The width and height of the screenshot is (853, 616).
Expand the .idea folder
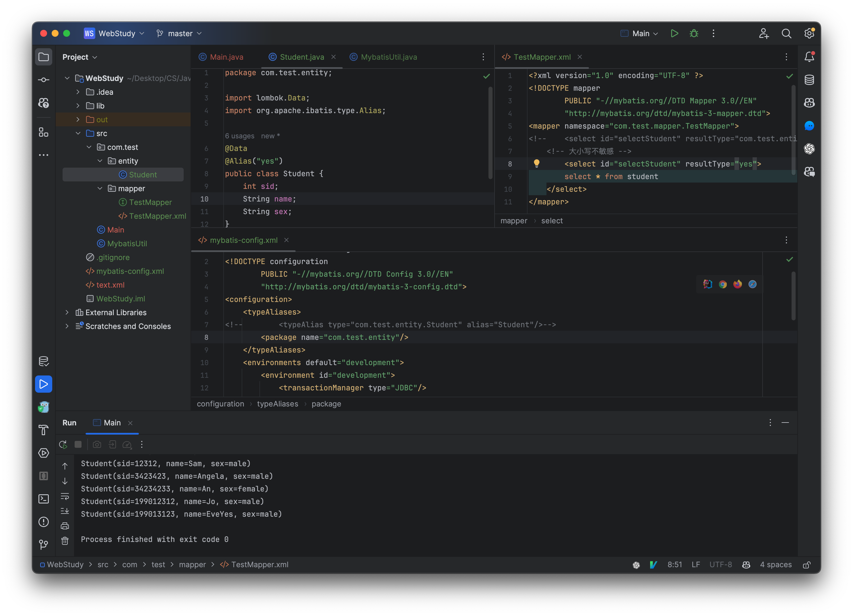coord(78,92)
